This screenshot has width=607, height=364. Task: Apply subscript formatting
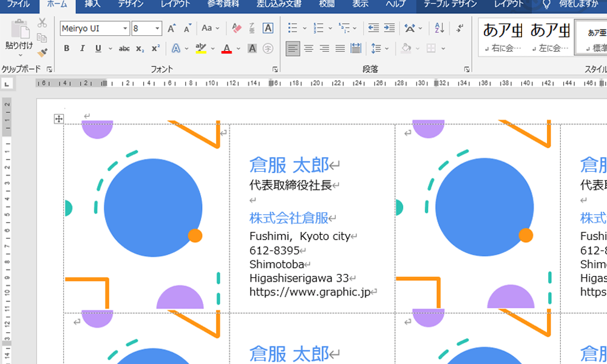(x=140, y=49)
